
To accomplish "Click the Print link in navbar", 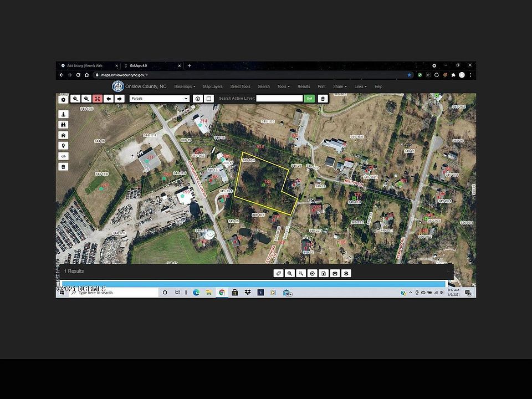I will pyautogui.click(x=321, y=86).
